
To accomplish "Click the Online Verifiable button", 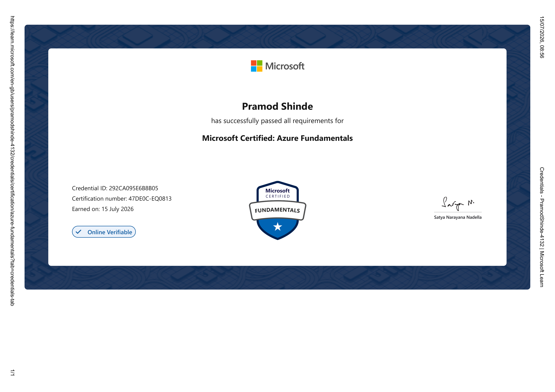I will pyautogui.click(x=104, y=232).
